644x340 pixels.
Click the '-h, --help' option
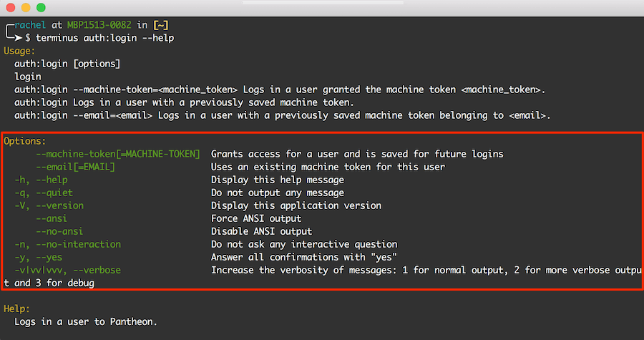point(41,180)
